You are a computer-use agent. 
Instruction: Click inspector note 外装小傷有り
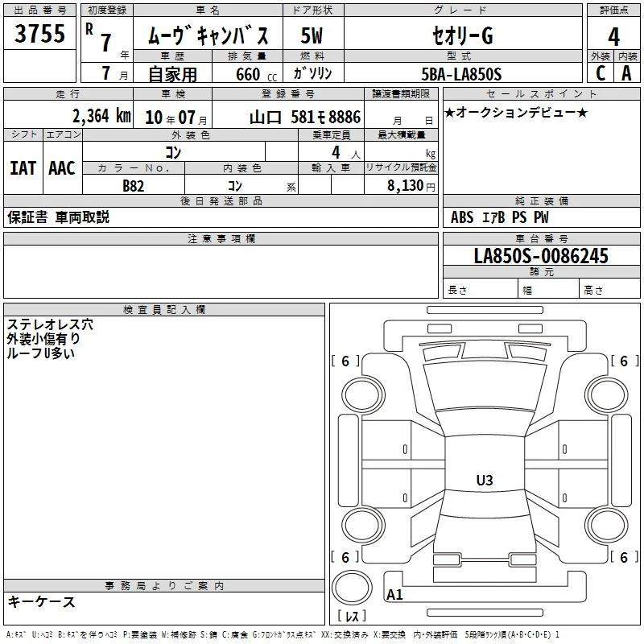[x=43, y=339]
